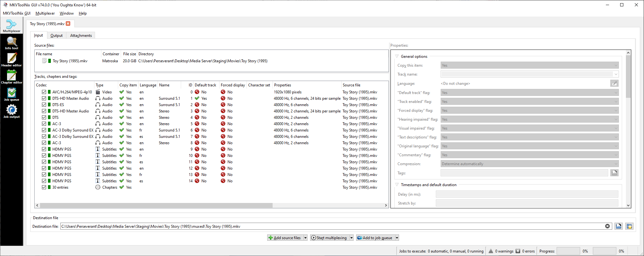Viewport: 644px width, 256px height.
Task: Browse for tags file icon
Action: tap(614, 173)
